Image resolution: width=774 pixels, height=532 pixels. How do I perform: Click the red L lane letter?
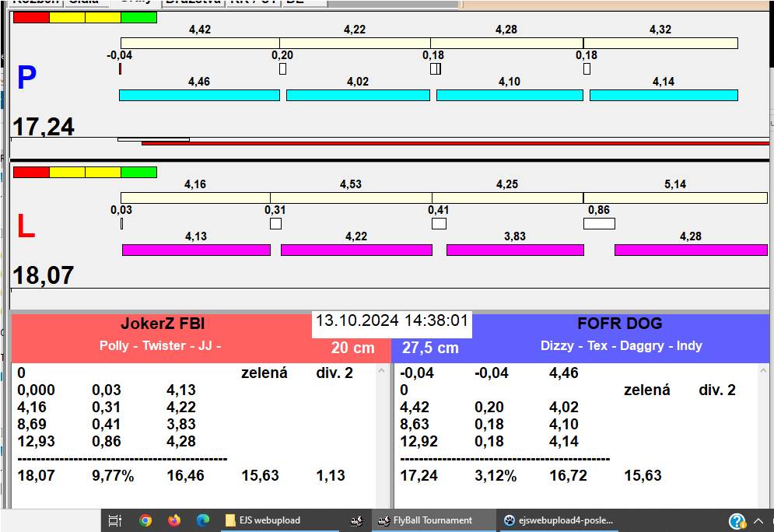(x=26, y=226)
